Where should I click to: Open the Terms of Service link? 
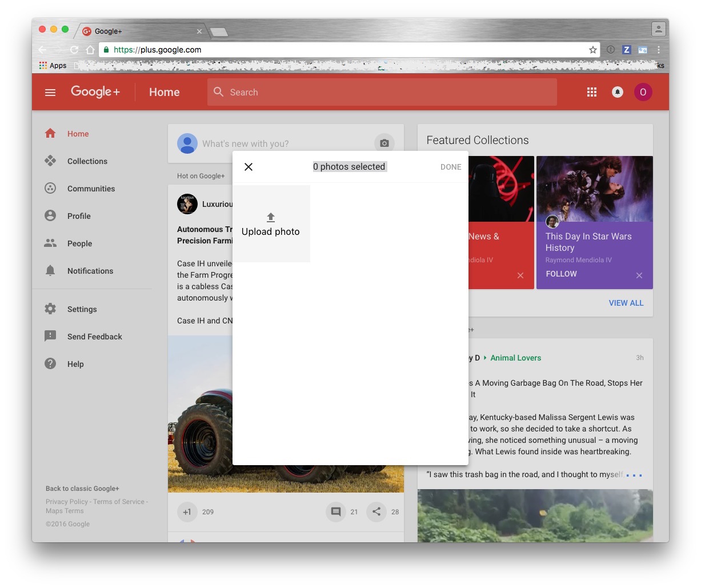(119, 502)
